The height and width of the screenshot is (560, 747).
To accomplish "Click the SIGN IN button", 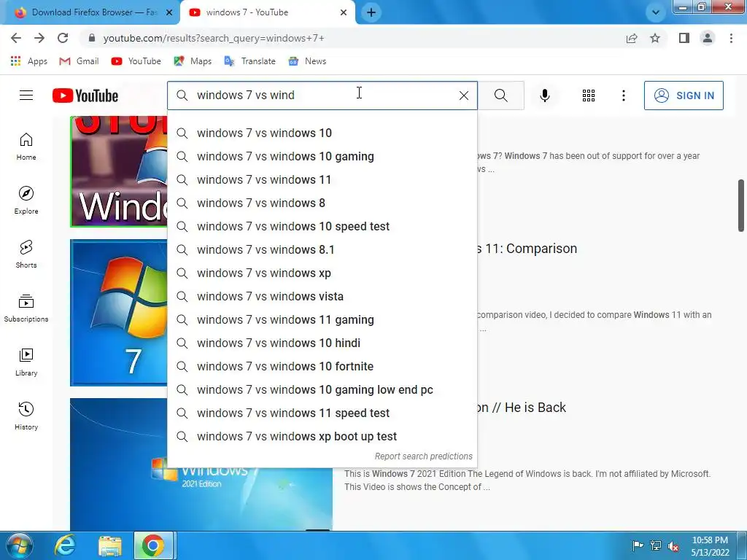I will point(684,96).
